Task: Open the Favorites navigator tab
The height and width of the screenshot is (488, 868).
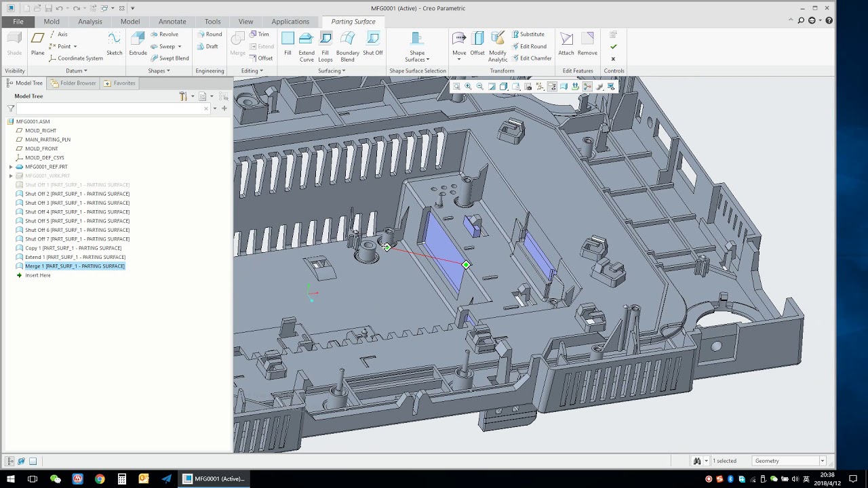Action: point(120,83)
